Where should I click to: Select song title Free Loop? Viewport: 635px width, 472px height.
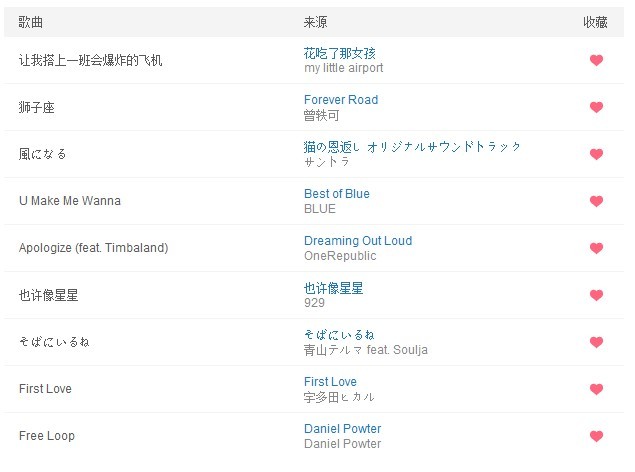click(46, 436)
